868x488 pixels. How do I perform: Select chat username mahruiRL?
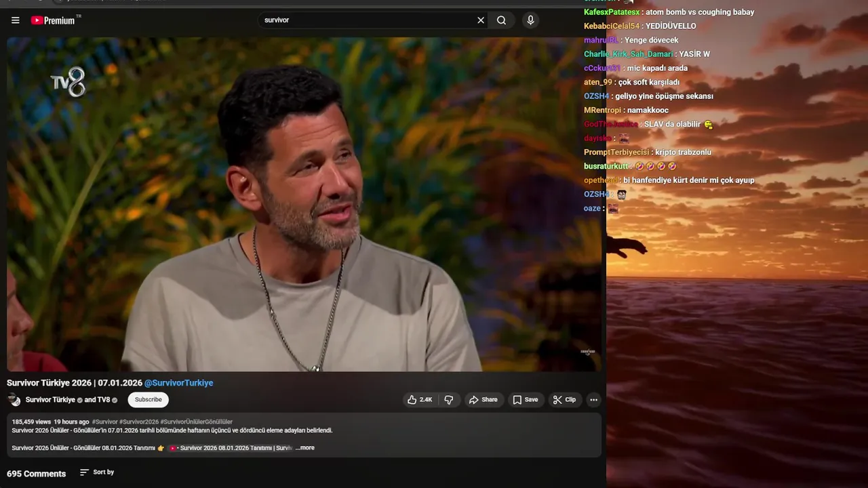601,40
